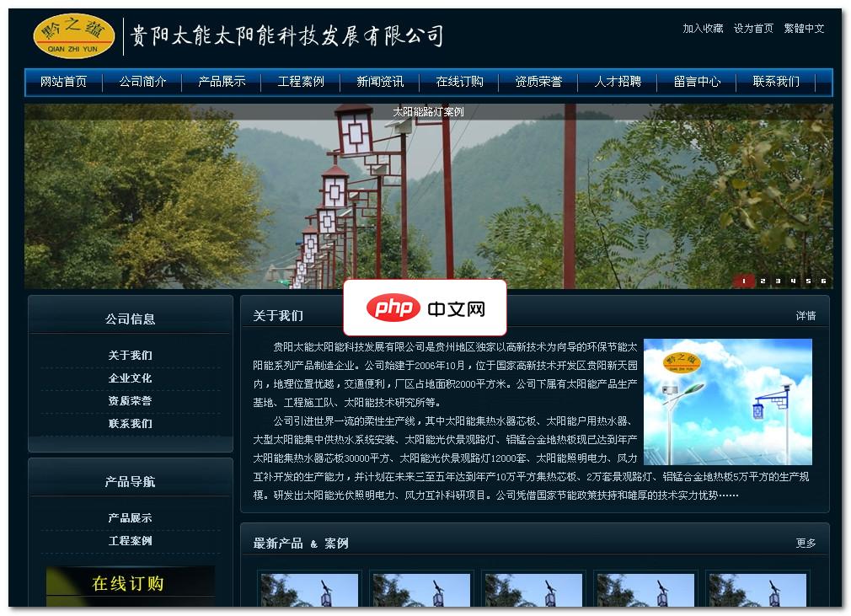
Task: Click 工程案例 under 产品导航
Action: tap(131, 541)
